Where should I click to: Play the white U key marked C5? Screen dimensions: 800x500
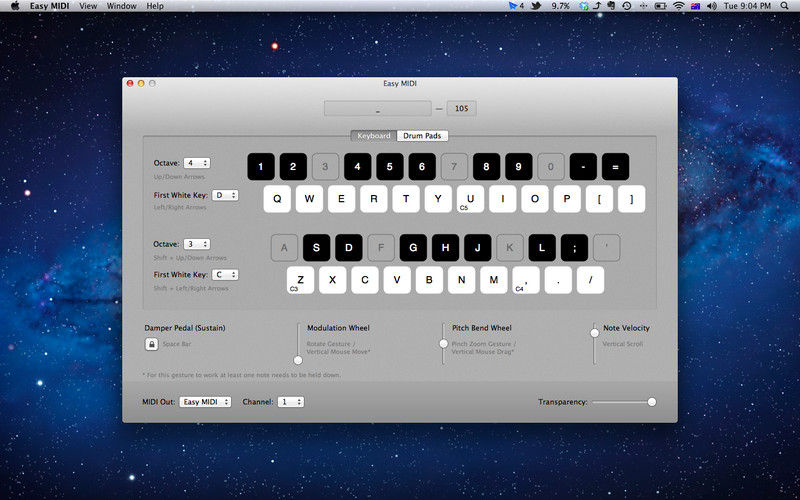point(470,199)
